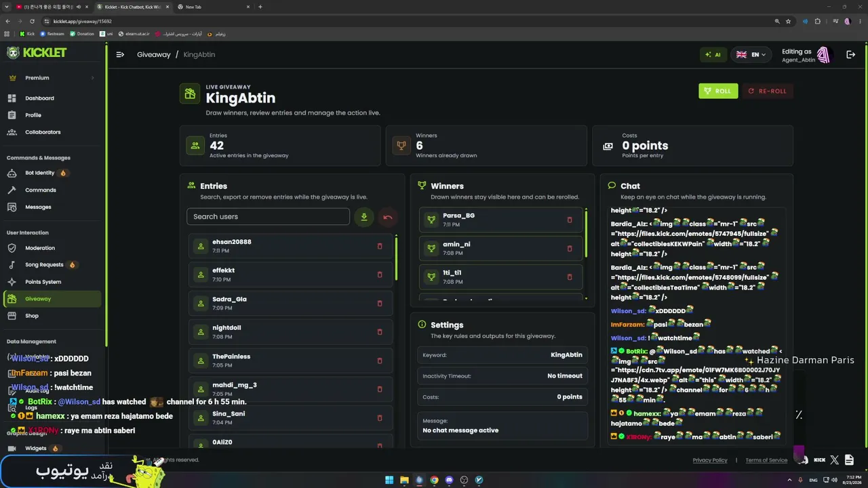Go to Collaborators in the sidebar

43,132
